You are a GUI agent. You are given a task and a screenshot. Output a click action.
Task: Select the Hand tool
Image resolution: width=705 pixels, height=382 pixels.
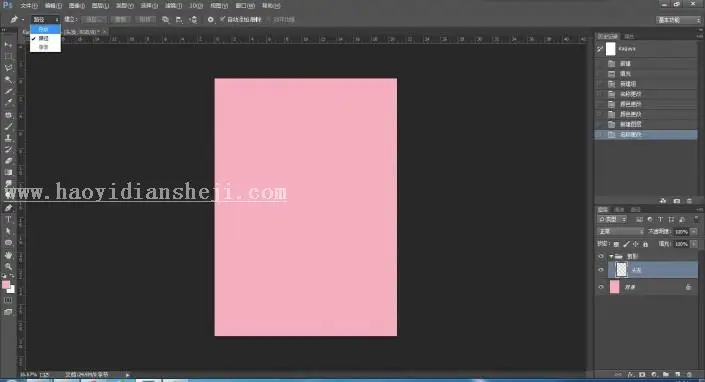[x=8, y=255]
